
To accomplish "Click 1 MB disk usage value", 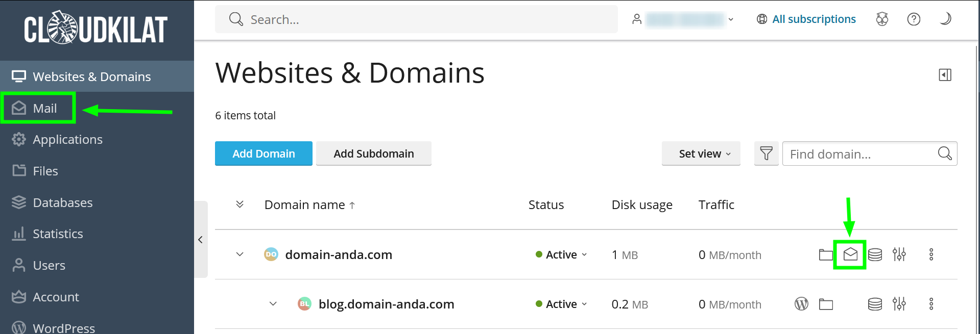I will tap(625, 254).
